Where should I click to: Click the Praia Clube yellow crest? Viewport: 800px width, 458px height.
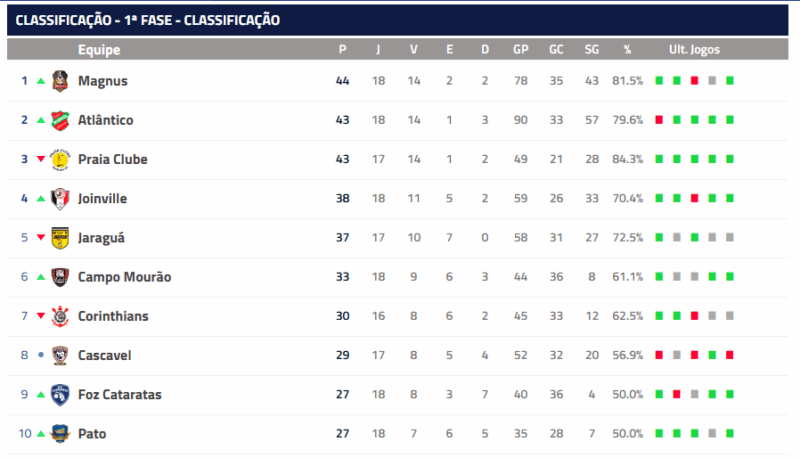pyautogui.click(x=61, y=159)
